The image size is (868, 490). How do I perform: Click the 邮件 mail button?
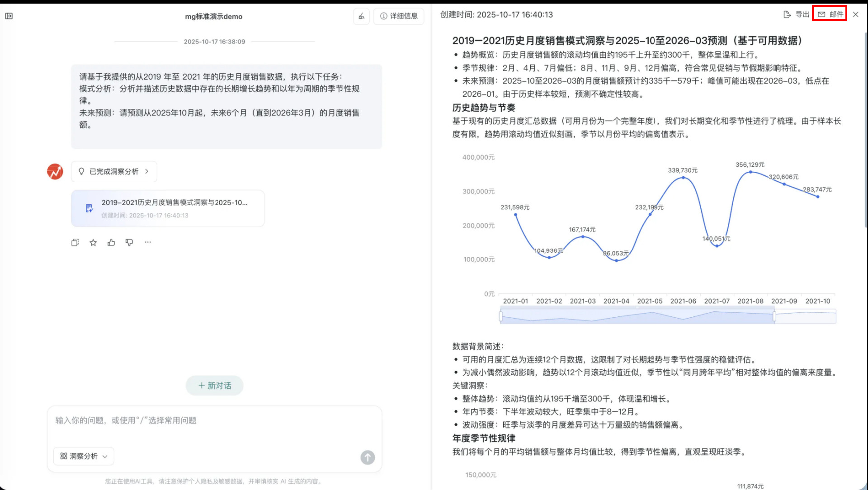tap(830, 14)
